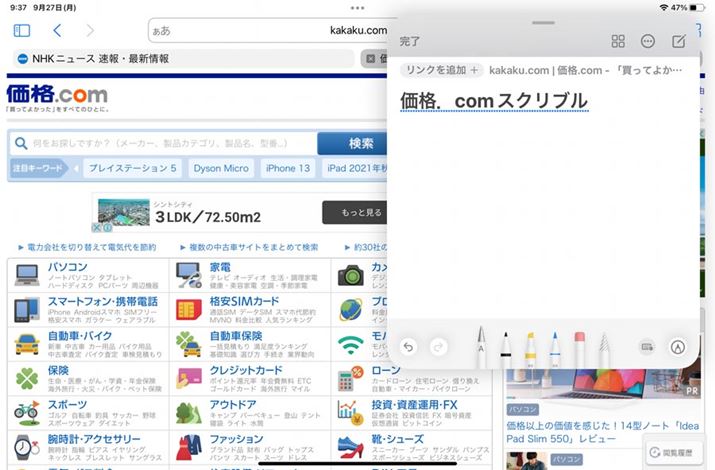Open Idea Pad Slim 550 review article
The image size is (715, 470).
click(602, 432)
